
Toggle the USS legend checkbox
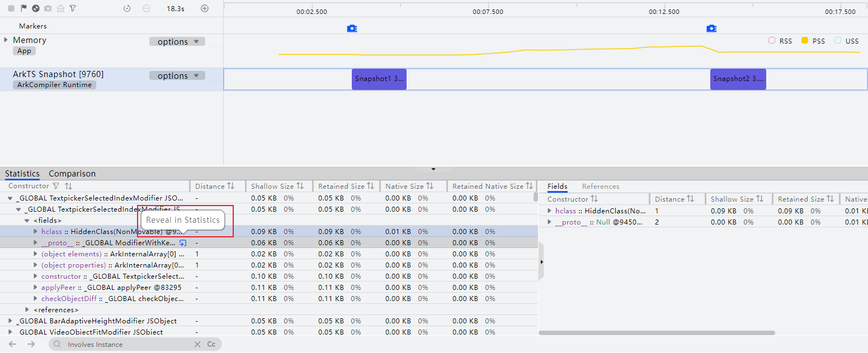point(838,41)
